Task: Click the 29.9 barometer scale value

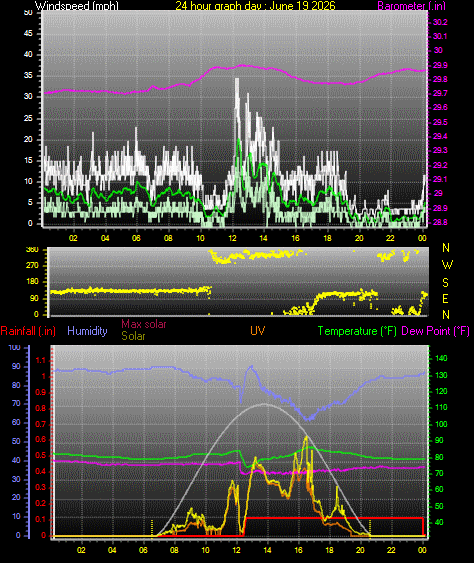Action: pos(440,65)
